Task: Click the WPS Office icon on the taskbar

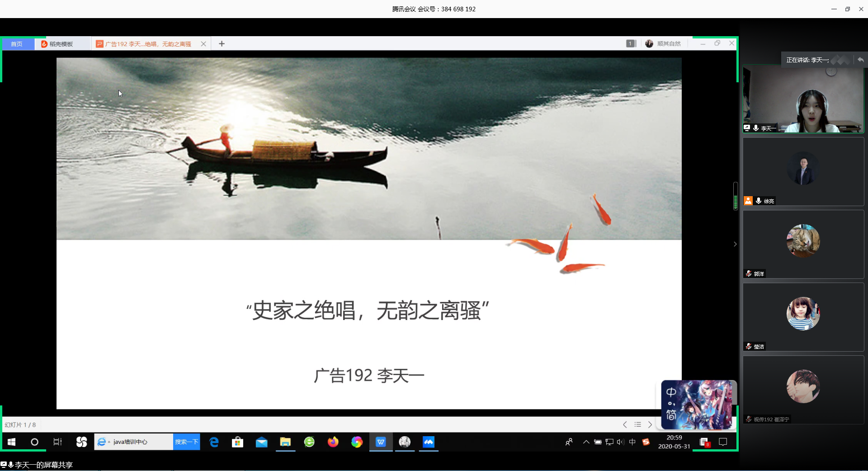Action: (x=381, y=442)
